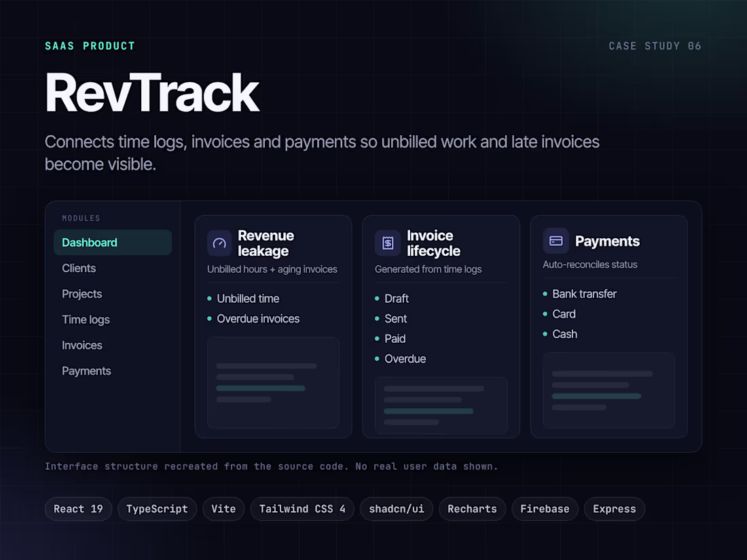Click 'Auto-reconciles status' subtitle
The height and width of the screenshot is (560, 747).
point(589,265)
